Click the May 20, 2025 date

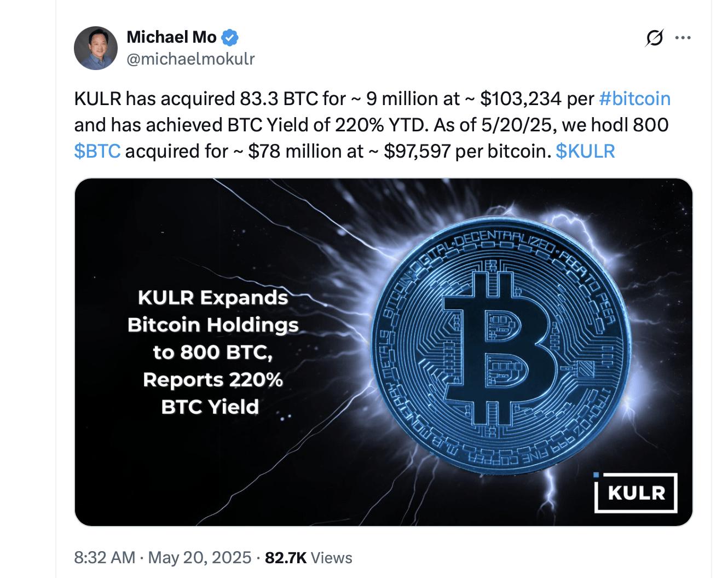199,558
